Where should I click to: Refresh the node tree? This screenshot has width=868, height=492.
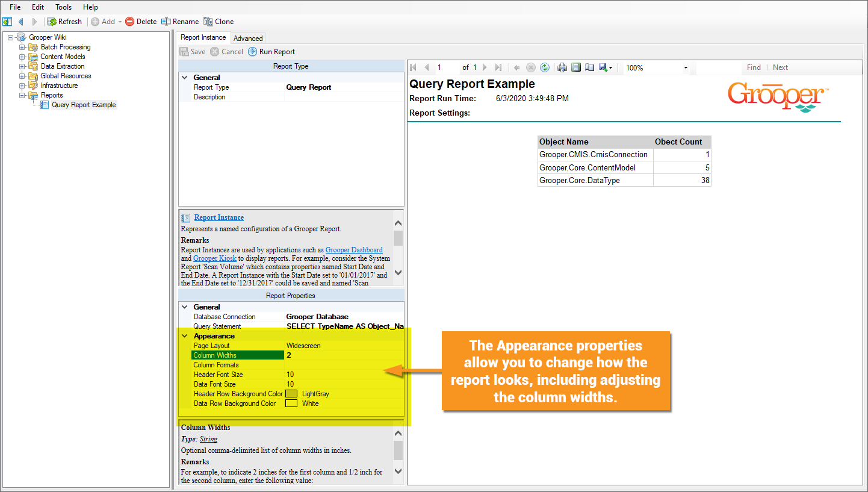point(64,22)
